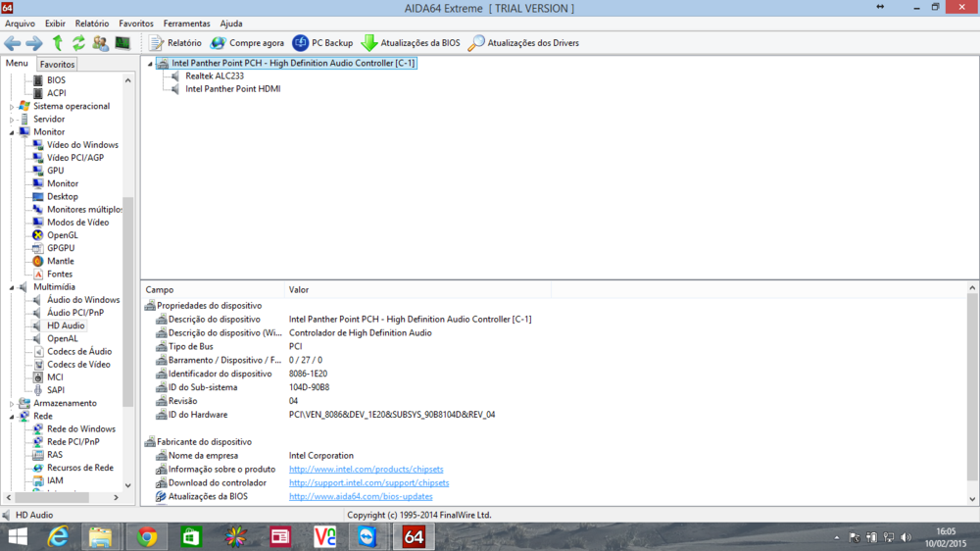Expand the Sistema operacional tree node
980x551 pixels.
click(x=12, y=106)
